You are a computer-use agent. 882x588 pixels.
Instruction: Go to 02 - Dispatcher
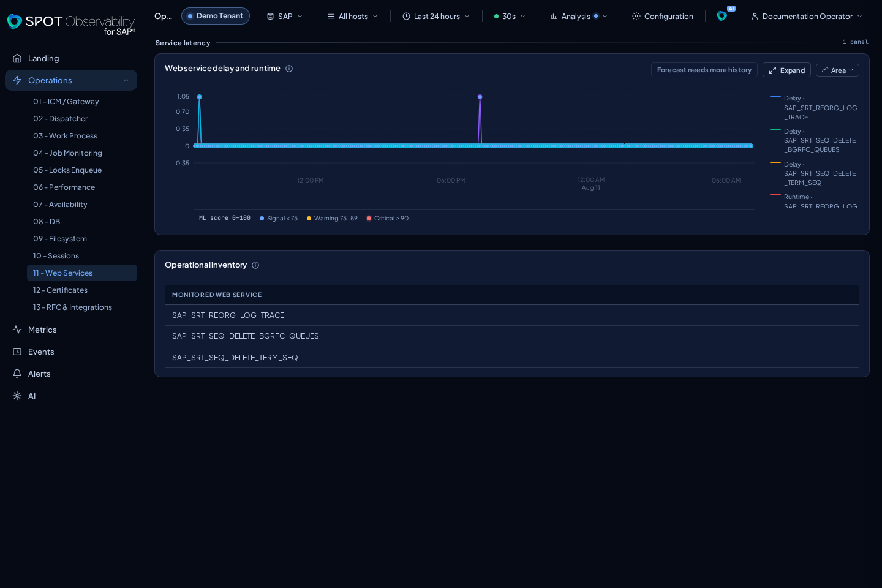coord(82,119)
